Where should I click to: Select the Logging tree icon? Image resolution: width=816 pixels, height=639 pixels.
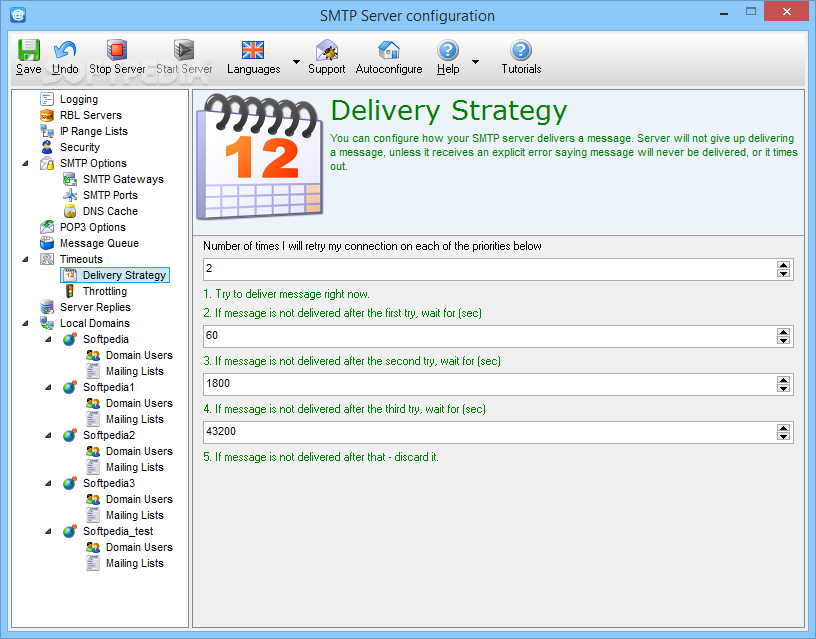click(47, 99)
